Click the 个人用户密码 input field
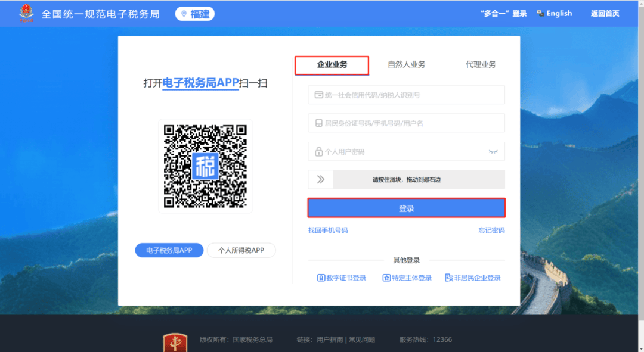This screenshot has width=644, height=352. pos(406,151)
